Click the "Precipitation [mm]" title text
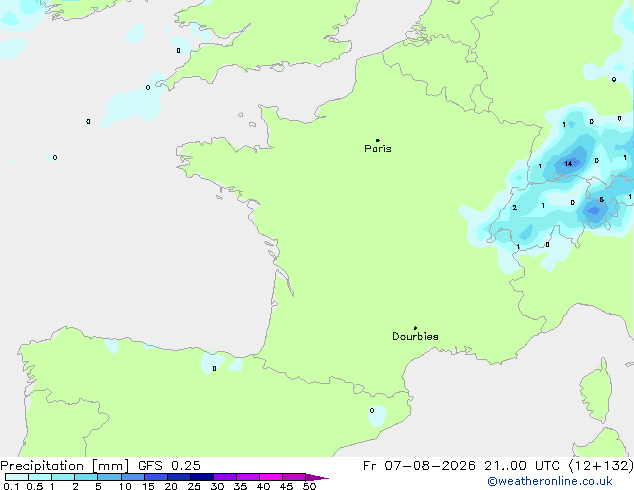Image resolution: width=634 pixels, height=490 pixels. (x=65, y=466)
